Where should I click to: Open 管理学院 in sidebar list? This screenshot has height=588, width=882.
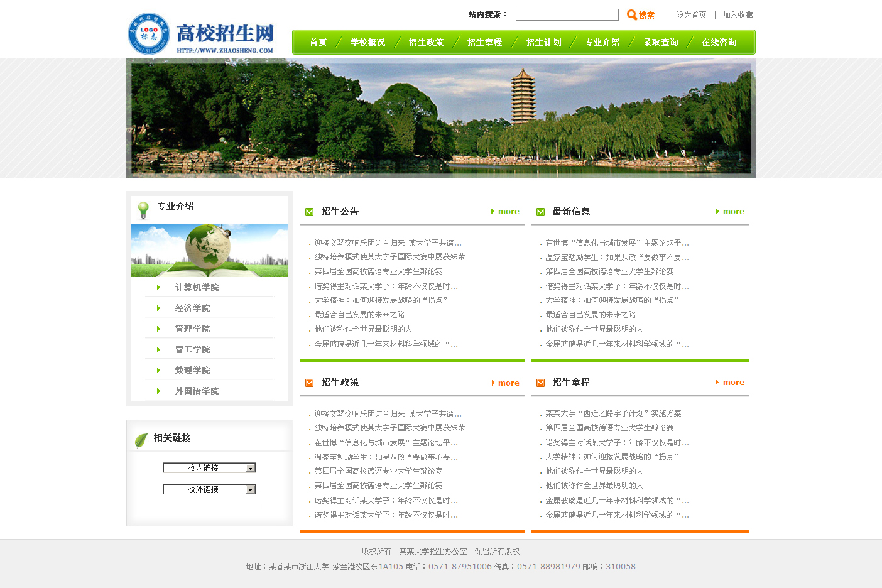click(192, 329)
